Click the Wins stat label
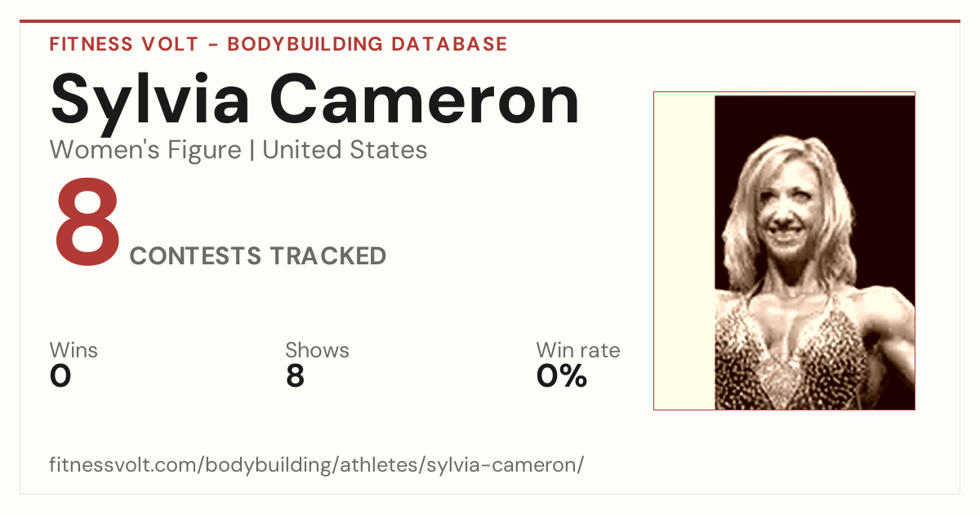 point(73,351)
